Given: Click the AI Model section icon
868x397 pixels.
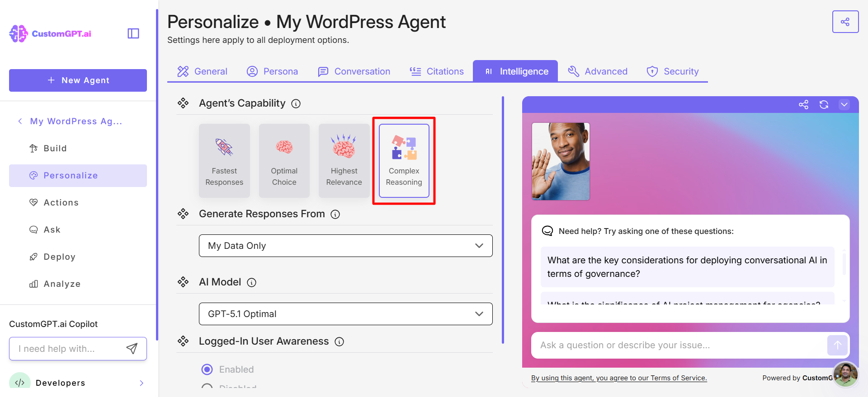Looking at the screenshot, I should tap(183, 282).
